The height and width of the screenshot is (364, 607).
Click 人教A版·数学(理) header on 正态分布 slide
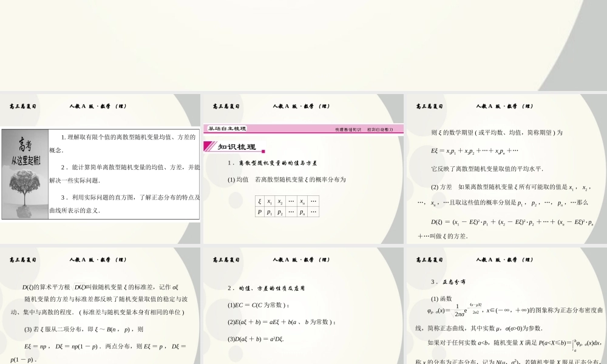504,260
